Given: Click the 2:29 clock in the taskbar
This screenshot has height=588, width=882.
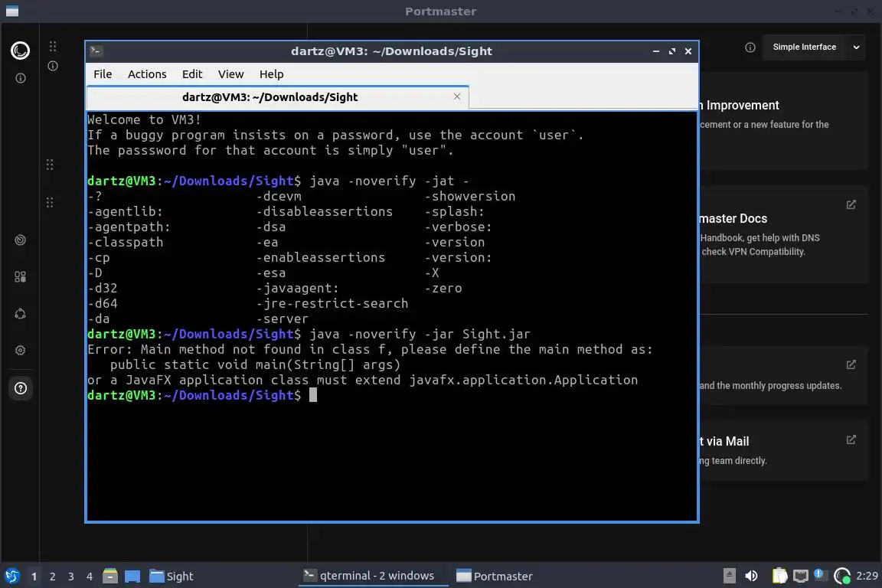Looking at the screenshot, I should tap(867, 576).
